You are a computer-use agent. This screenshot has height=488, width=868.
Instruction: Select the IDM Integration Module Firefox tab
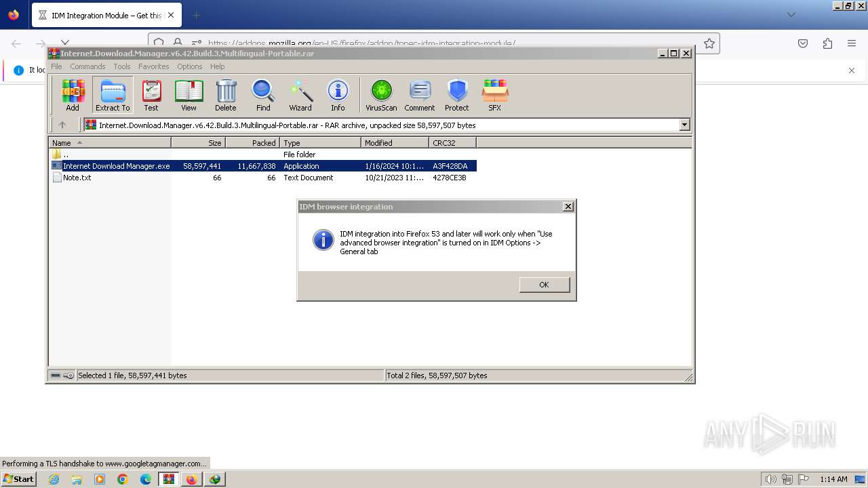[x=105, y=15]
